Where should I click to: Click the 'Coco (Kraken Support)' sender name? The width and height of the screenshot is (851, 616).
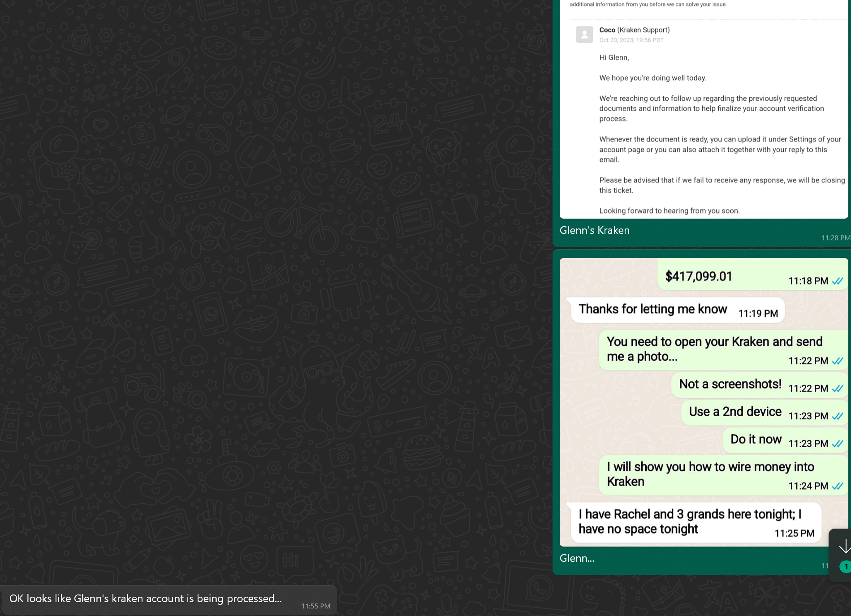(634, 30)
